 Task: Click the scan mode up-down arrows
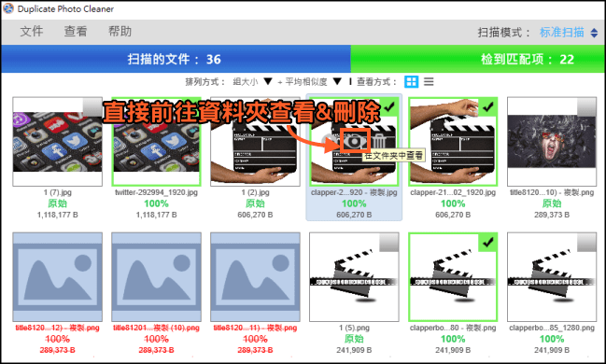[x=594, y=33]
